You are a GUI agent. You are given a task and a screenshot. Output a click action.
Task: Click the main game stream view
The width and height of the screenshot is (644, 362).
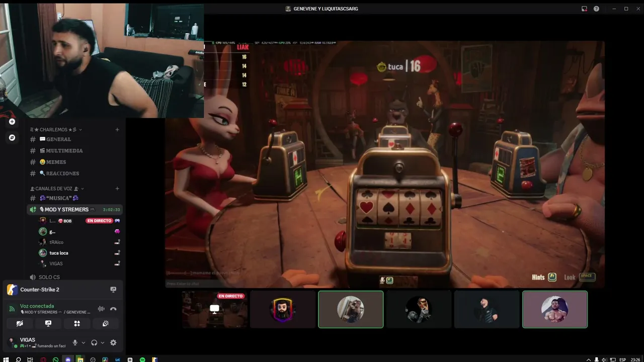click(385, 164)
